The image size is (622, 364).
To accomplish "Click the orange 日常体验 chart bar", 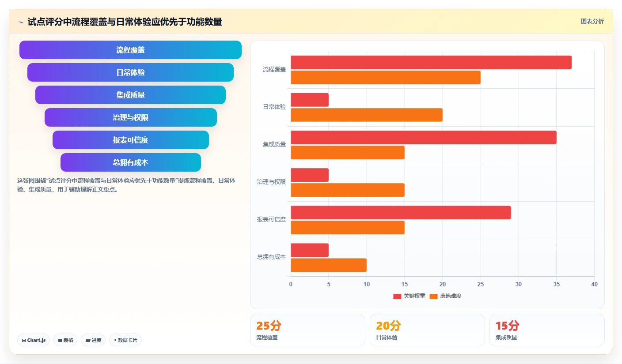I will click(367, 115).
